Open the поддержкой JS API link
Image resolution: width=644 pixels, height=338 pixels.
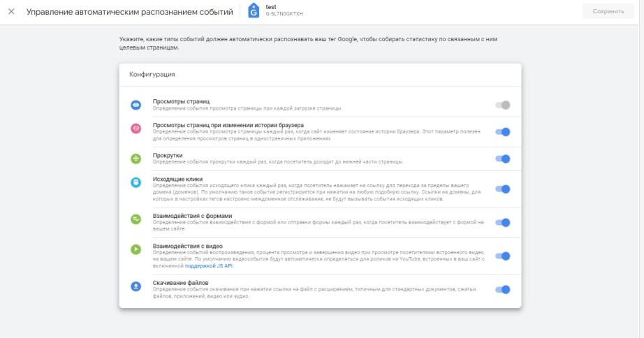point(209,266)
